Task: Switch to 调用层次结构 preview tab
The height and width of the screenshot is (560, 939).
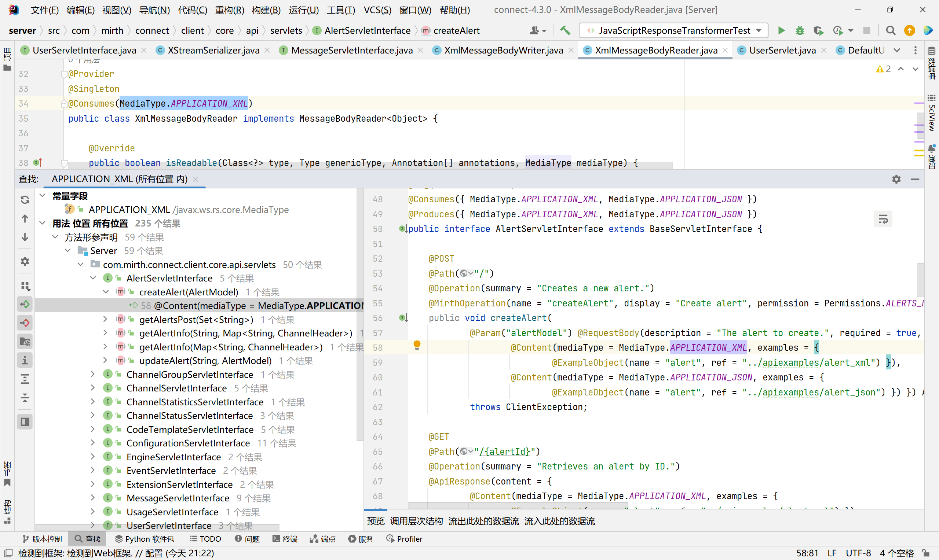Action: pos(416,521)
